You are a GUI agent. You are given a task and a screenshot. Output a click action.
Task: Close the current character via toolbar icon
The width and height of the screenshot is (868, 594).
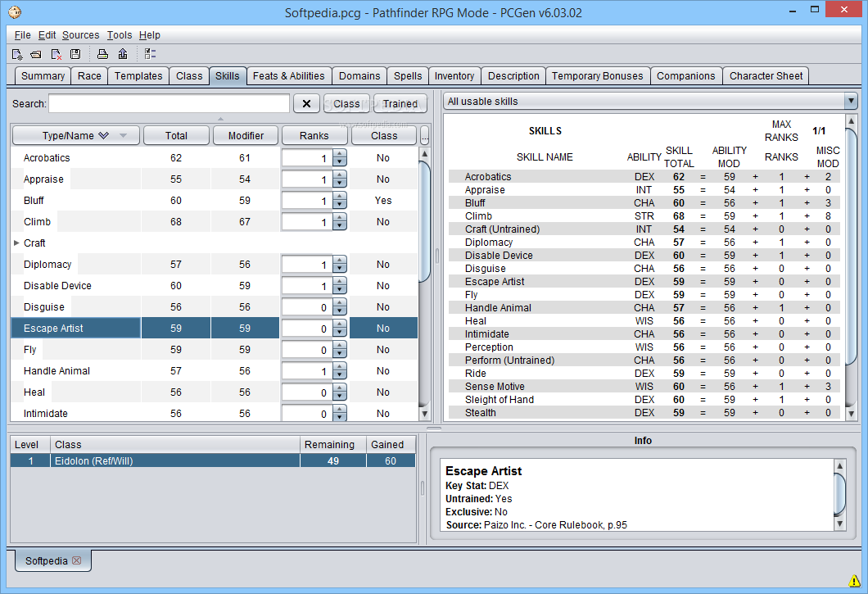click(x=56, y=54)
